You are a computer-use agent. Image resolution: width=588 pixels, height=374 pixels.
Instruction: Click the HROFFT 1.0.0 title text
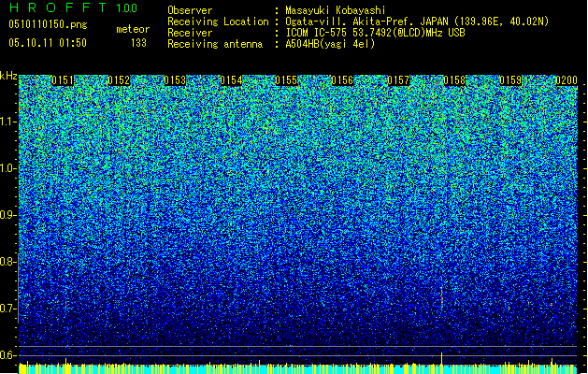tap(73, 7)
